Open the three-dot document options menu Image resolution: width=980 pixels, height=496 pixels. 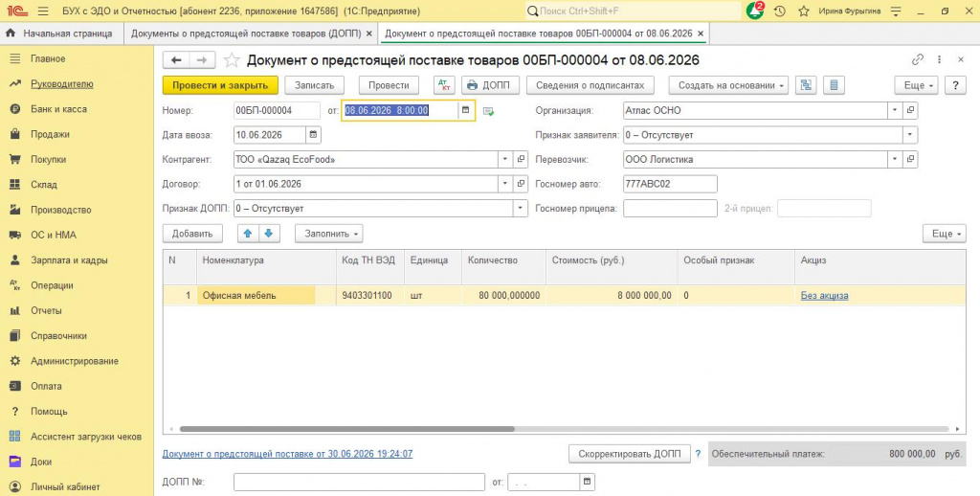pos(940,60)
